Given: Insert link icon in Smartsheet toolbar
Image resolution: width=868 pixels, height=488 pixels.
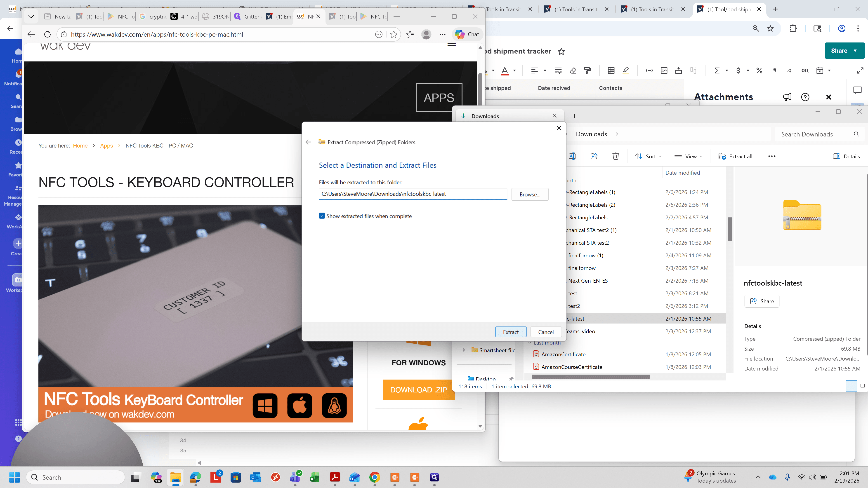Looking at the screenshot, I should tap(649, 70).
